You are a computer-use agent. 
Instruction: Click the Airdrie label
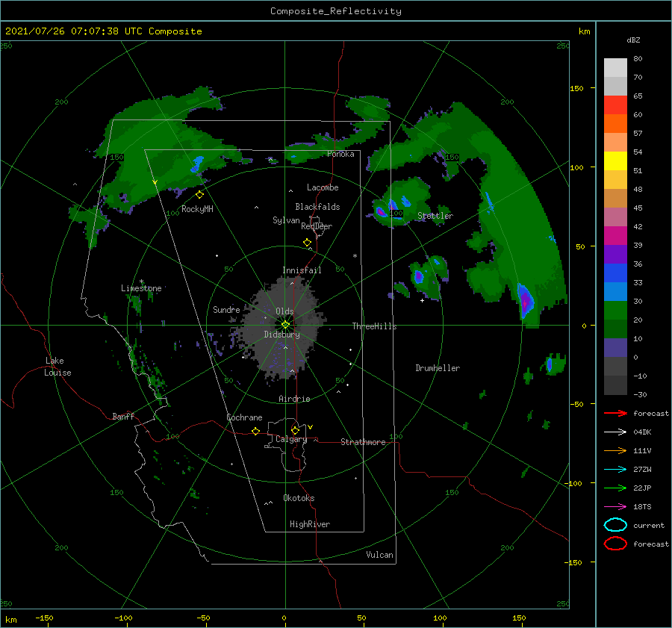pyautogui.click(x=294, y=399)
